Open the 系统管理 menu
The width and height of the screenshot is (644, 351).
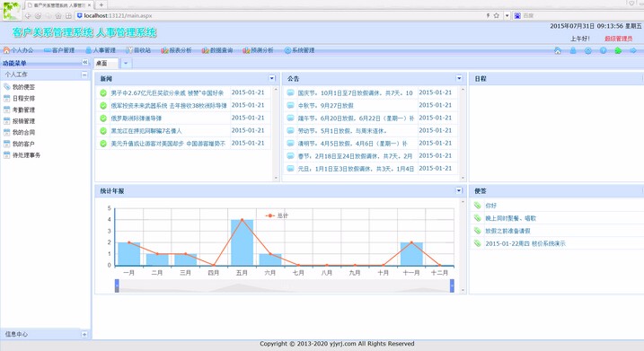tap(299, 50)
